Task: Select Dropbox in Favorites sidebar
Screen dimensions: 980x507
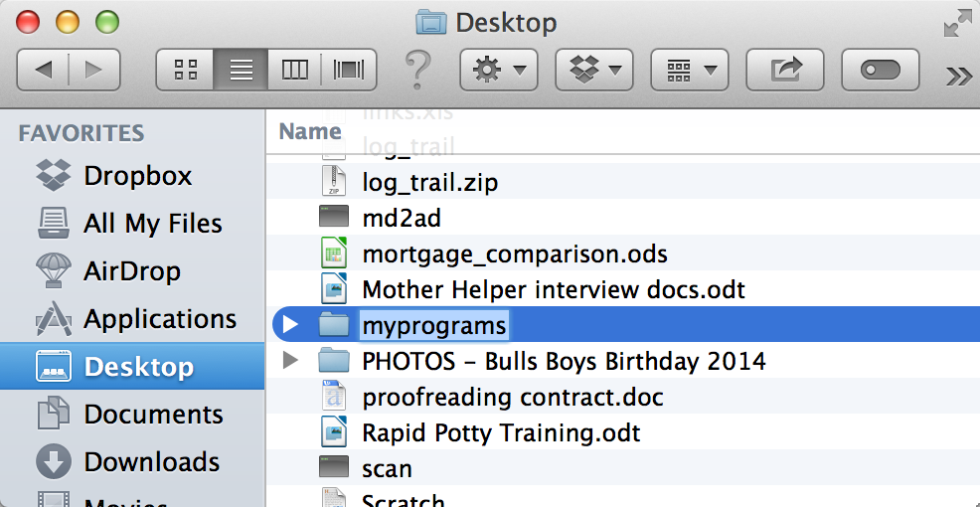Action: coord(137,176)
